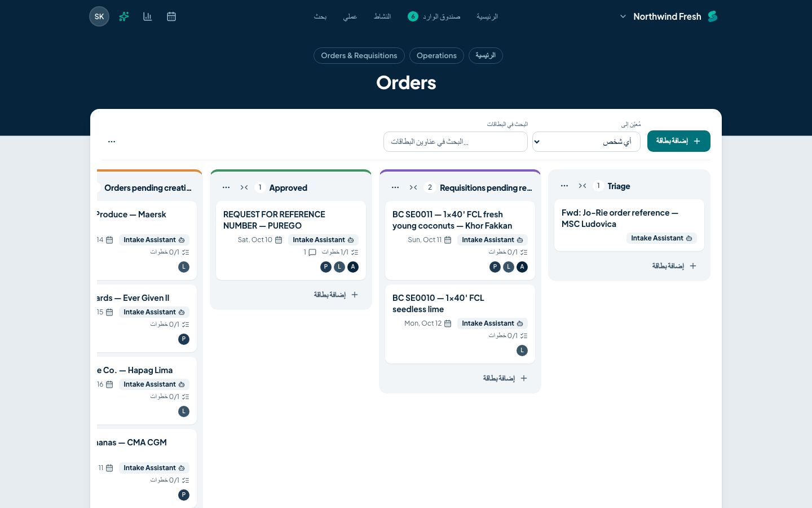Open BC SE0010 seedless lime card
The width and height of the screenshot is (812, 508).
[x=460, y=324]
